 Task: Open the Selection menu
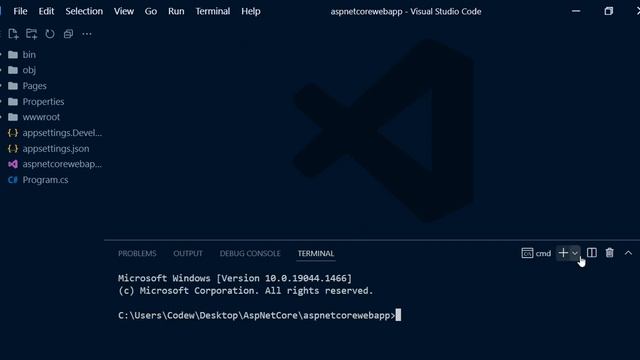coord(84,11)
